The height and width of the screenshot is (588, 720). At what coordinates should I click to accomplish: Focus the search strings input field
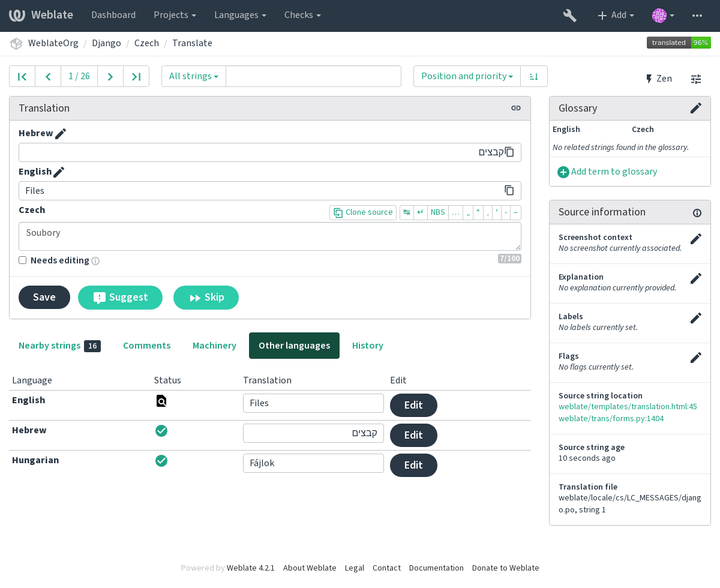point(313,76)
